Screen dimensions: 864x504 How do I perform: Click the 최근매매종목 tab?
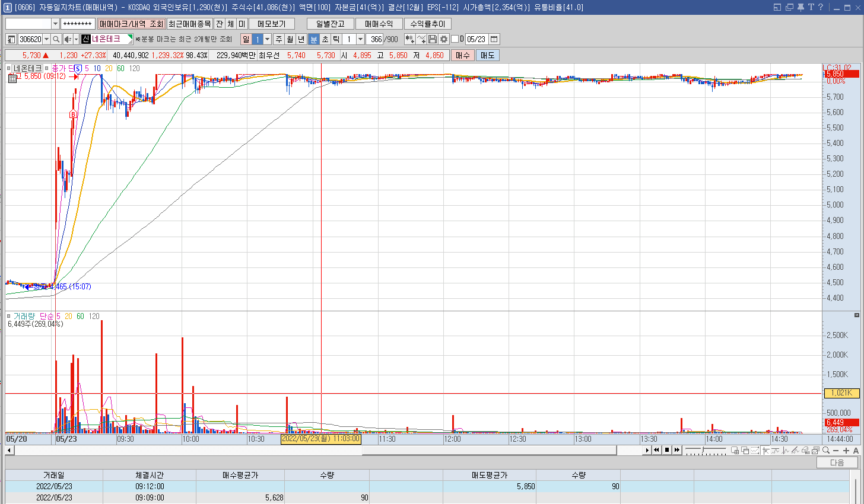click(x=189, y=24)
